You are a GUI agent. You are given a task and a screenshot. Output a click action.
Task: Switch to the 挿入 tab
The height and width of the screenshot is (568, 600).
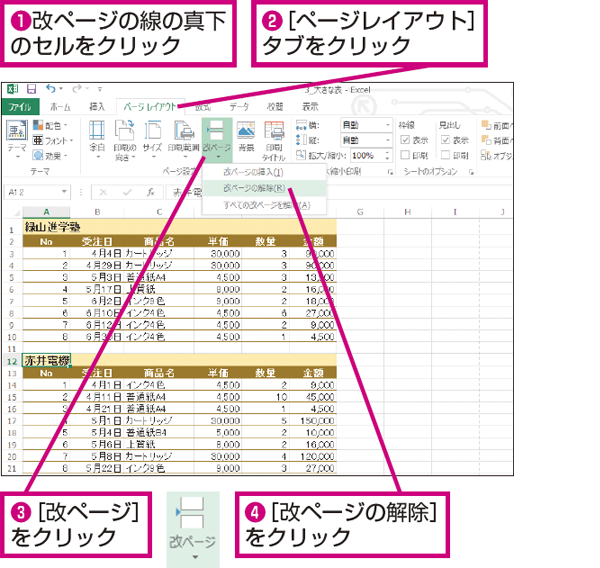(x=97, y=107)
